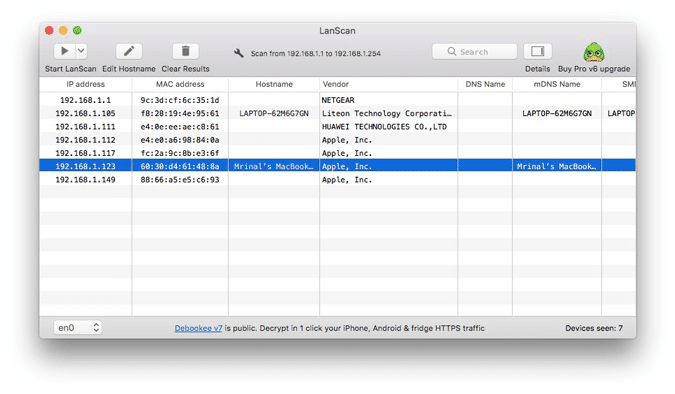675x394 pixels.
Task: Click MAC address 88:66:a5:e5:c6:93
Action: tap(180, 180)
